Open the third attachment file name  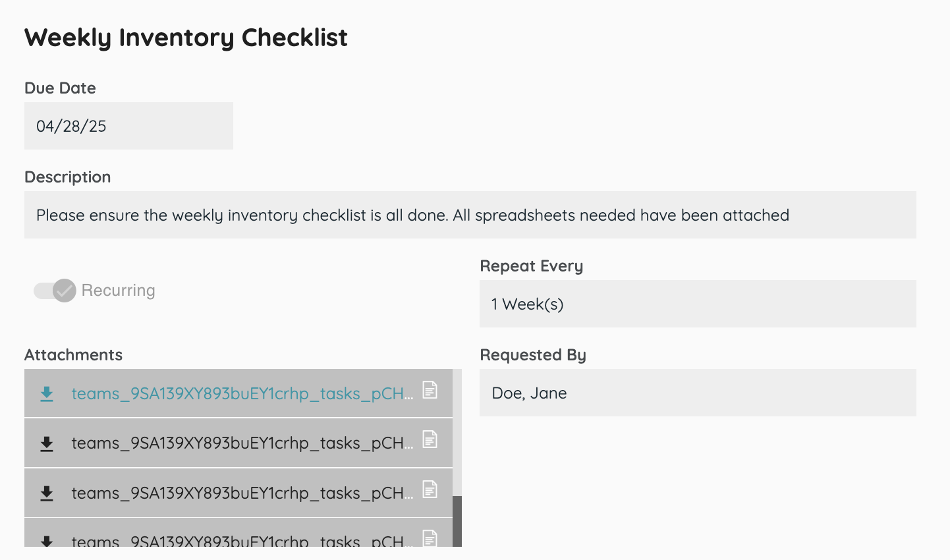click(x=242, y=493)
